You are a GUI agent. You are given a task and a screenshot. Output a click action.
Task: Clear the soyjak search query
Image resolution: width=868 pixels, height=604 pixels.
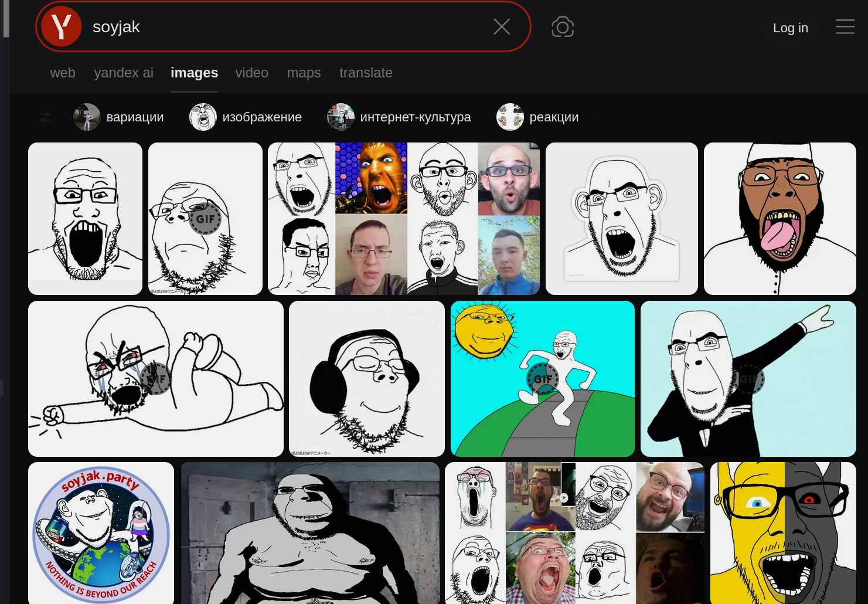502,26
